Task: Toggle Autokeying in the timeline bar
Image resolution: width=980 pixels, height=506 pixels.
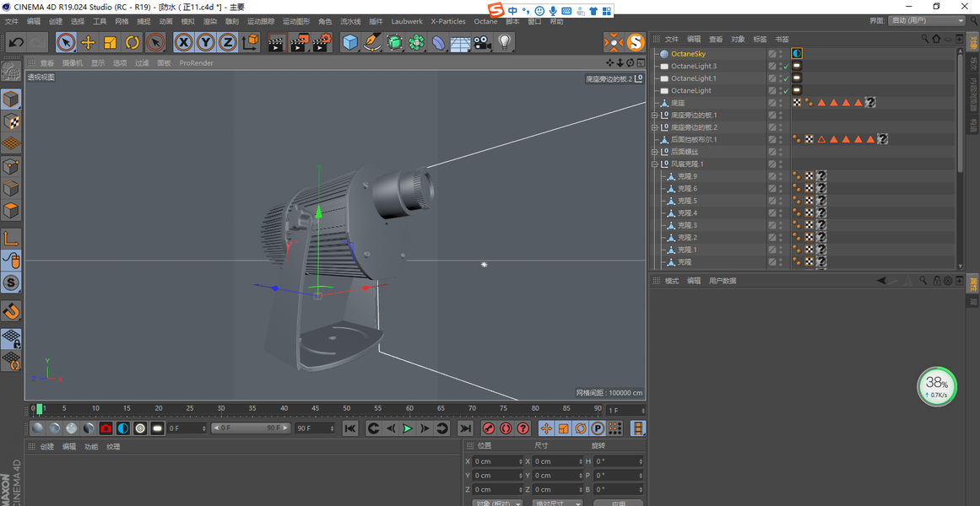Action: [x=506, y=428]
